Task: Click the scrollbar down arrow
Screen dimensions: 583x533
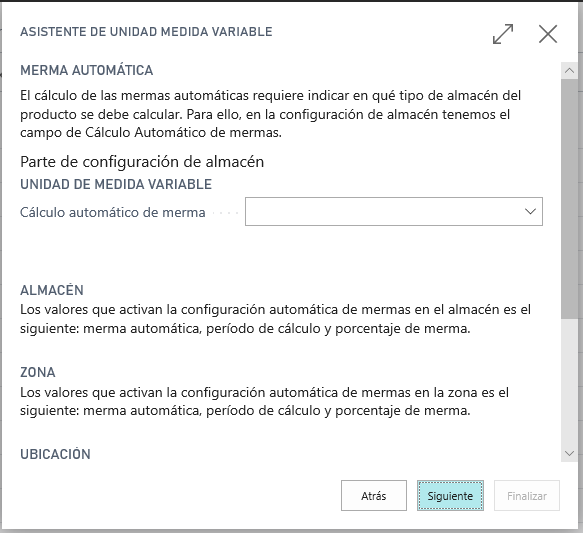Action: pyautogui.click(x=569, y=453)
